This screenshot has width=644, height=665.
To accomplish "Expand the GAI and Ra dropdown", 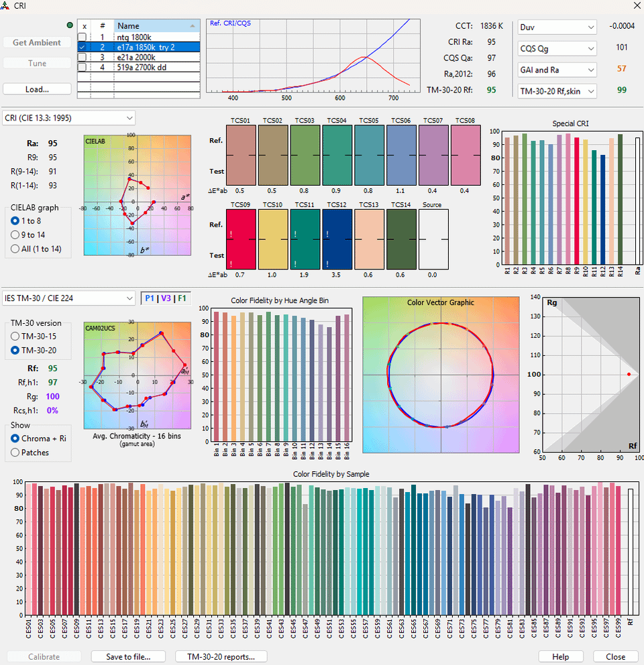I will pyautogui.click(x=557, y=70).
